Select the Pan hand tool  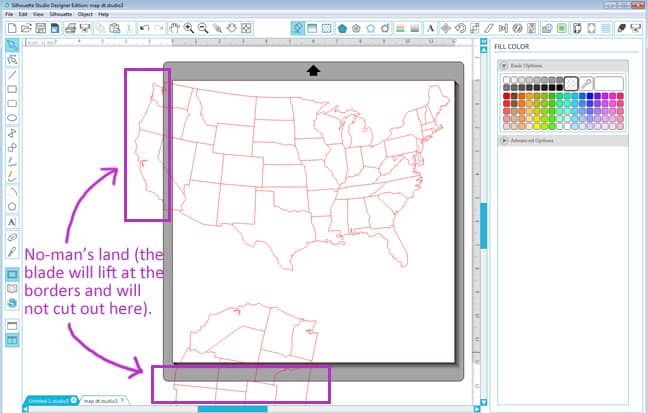174,28
